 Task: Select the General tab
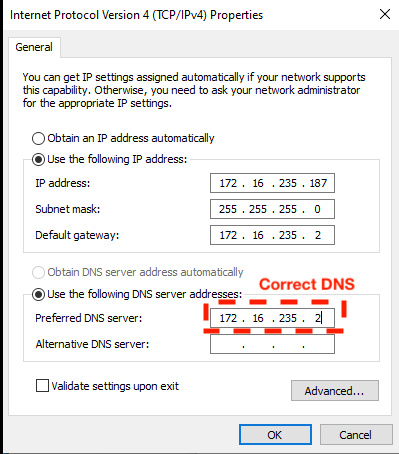34,47
